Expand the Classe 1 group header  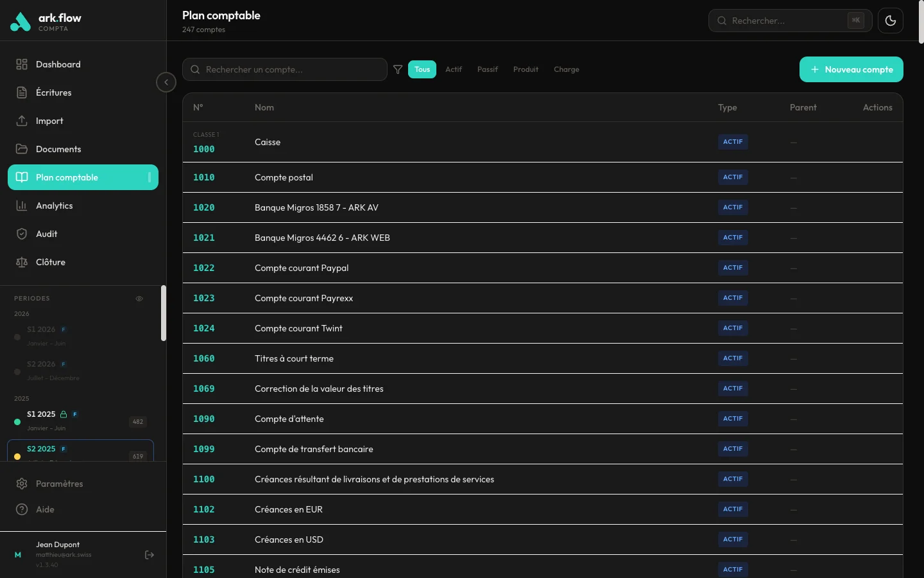tap(206, 135)
